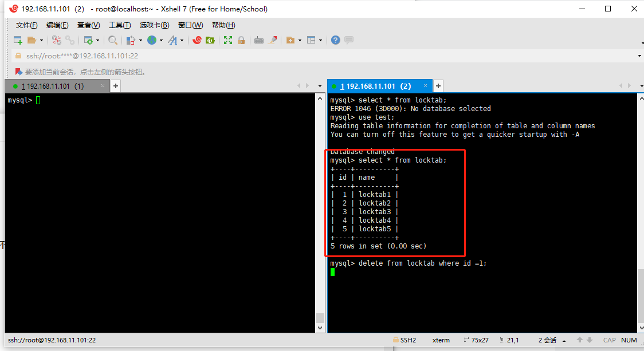Click the 21,1 cursor position indicator

509,340
